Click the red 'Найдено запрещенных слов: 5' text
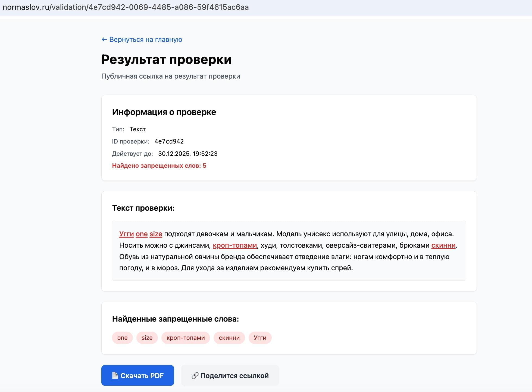The height and width of the screenshot is (392, 532). point(159,165)
